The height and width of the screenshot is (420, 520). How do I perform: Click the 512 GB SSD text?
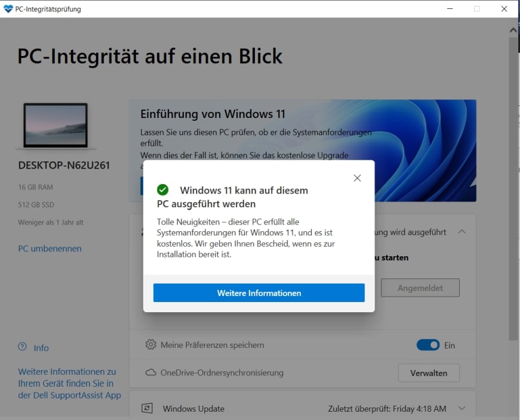36,205
